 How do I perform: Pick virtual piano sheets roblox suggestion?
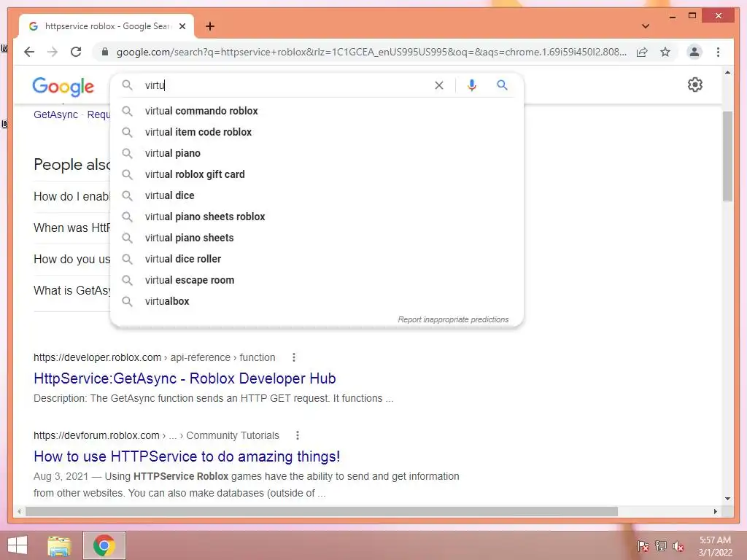point(317,217)
